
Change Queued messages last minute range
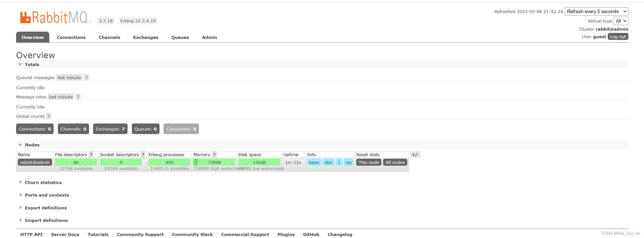[69, 77]
